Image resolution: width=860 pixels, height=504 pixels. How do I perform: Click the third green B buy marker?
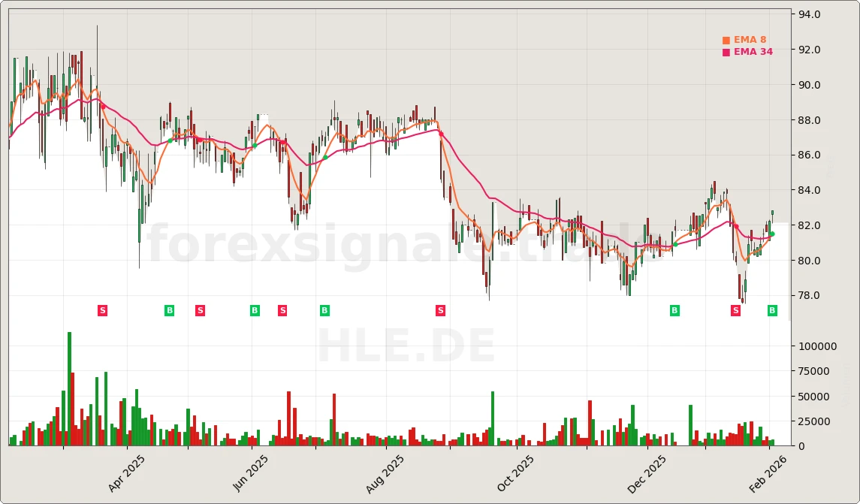[324, 310]
